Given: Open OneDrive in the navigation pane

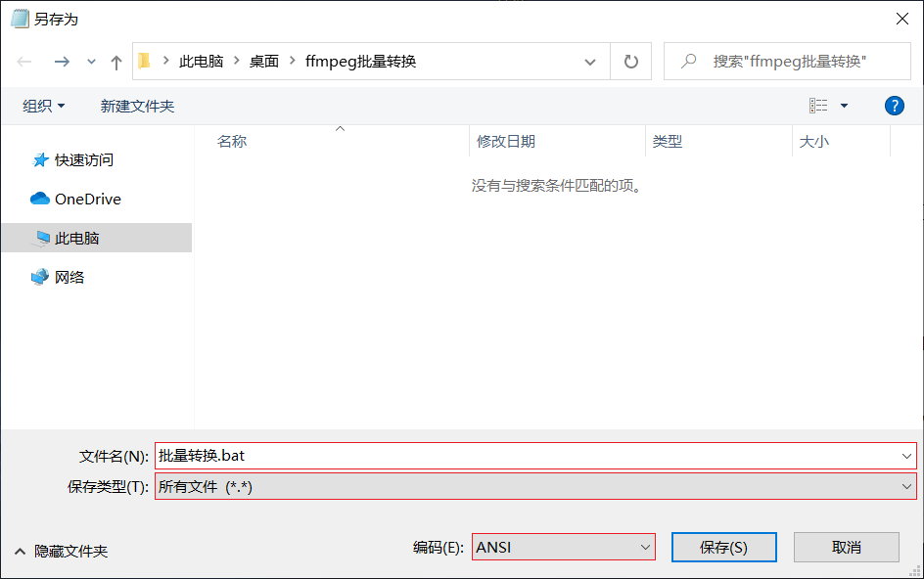Looking at the screenshot, I should 87,199.
